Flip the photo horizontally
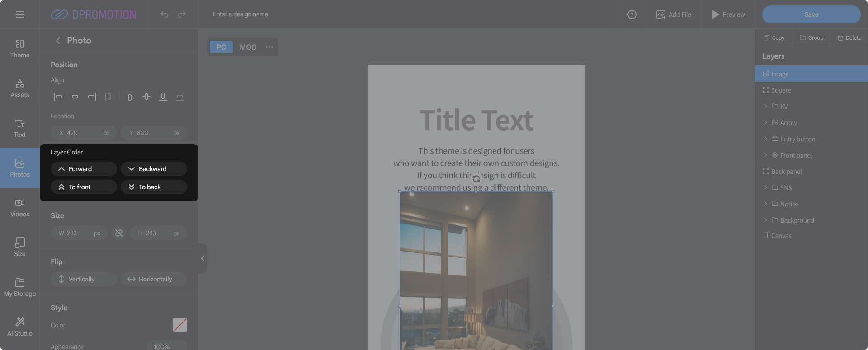Viewport: 868px width, 350px height. (x=154, y=279)
